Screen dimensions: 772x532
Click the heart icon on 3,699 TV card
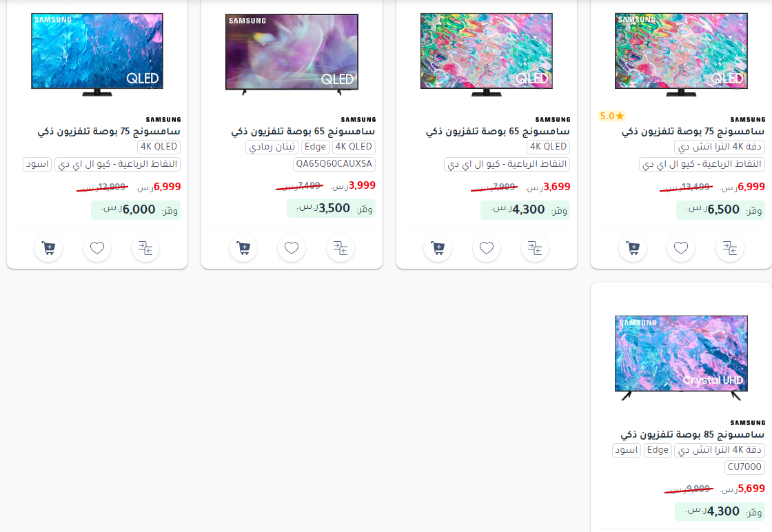tap(487, 248)
